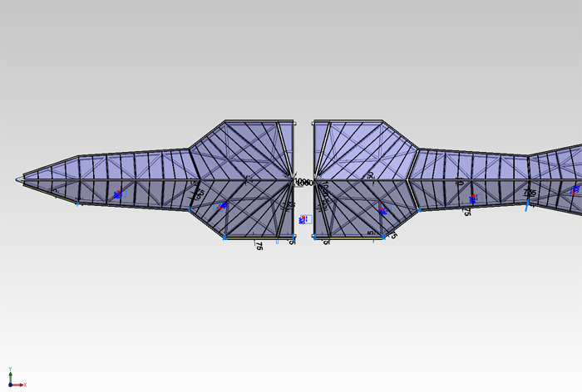582x392 pixels.
Task: Select the red-blue marker on right narrow section
Action: click(472, 198)
